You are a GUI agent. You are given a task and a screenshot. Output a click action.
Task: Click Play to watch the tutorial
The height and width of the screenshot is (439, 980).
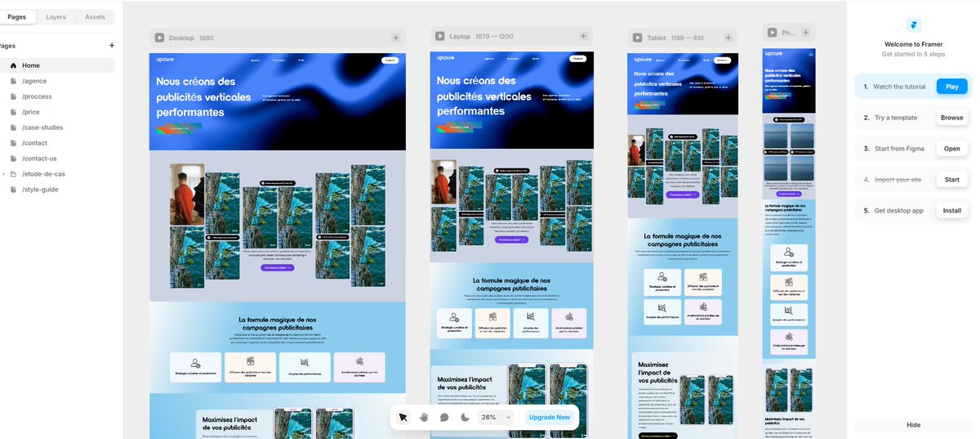point(952,87)
